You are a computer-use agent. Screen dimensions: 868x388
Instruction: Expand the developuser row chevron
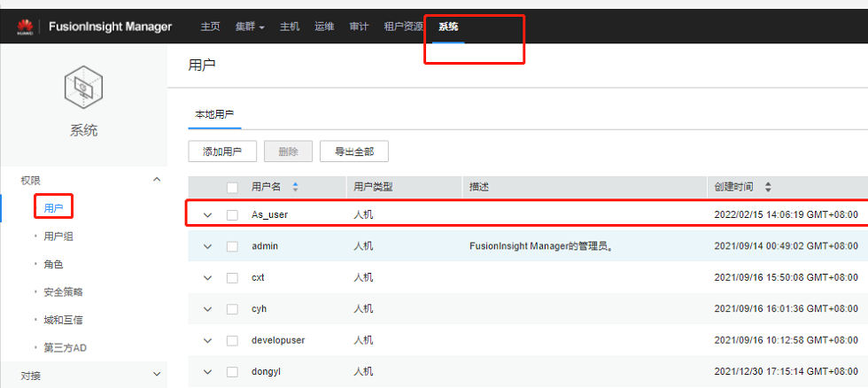[207, 340]
